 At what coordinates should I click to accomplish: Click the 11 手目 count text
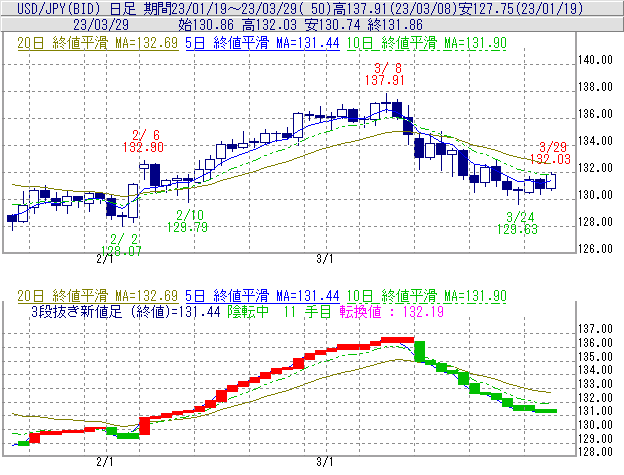307,312
